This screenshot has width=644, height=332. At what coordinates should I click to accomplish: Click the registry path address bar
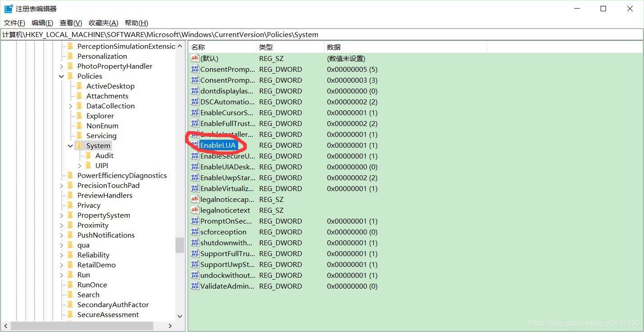322,34
